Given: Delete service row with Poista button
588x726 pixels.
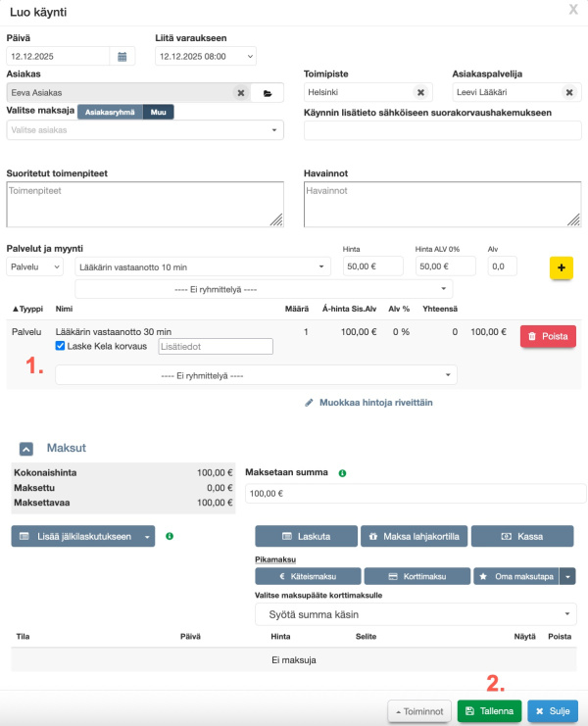Looking at the screenshot, I should pos(548,336).
